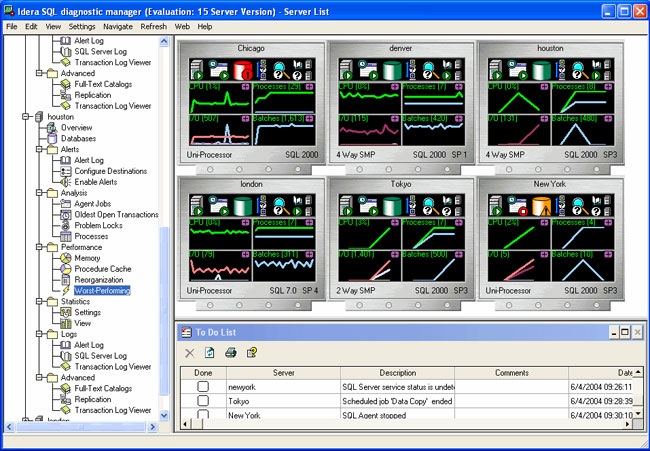This screenshot has width=650, height=451.
Task: Click the SQL Server service icon on Chicago panel
Action: pos(198,70)
